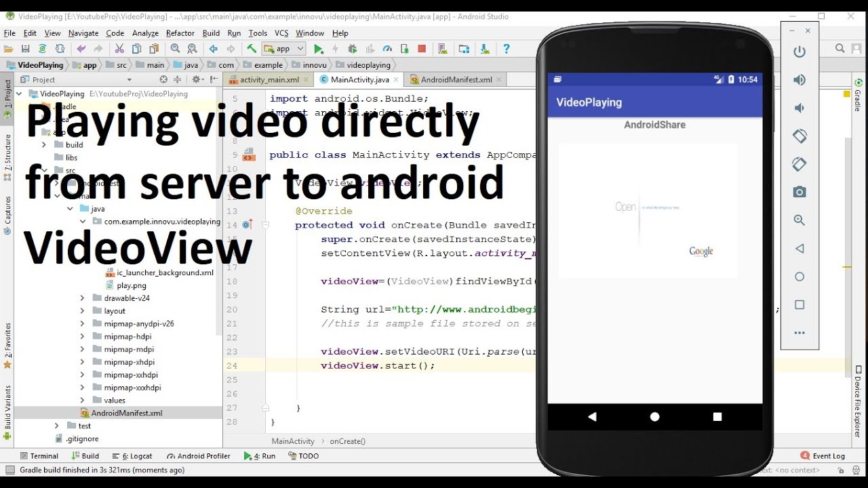Expand the values folder
This screenshot has height=488, width=868.
pyautogui.click(x=83, y=401)
